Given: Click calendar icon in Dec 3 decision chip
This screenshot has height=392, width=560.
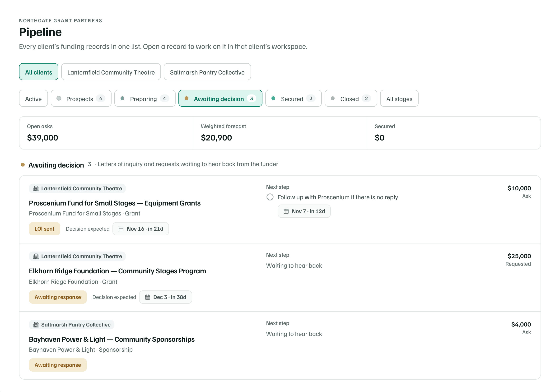Looking at the screenshot, I should click(148, 297).
